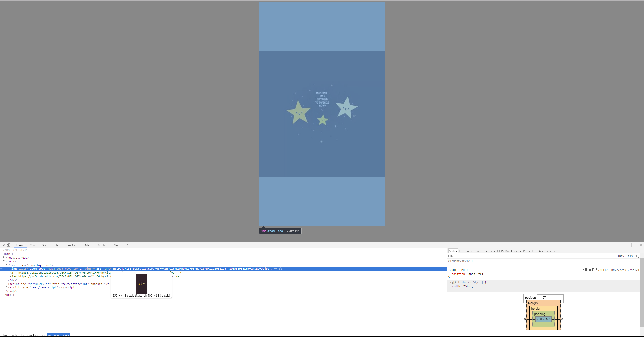Click the Styles pane scroll down arrow

point(642,334)
